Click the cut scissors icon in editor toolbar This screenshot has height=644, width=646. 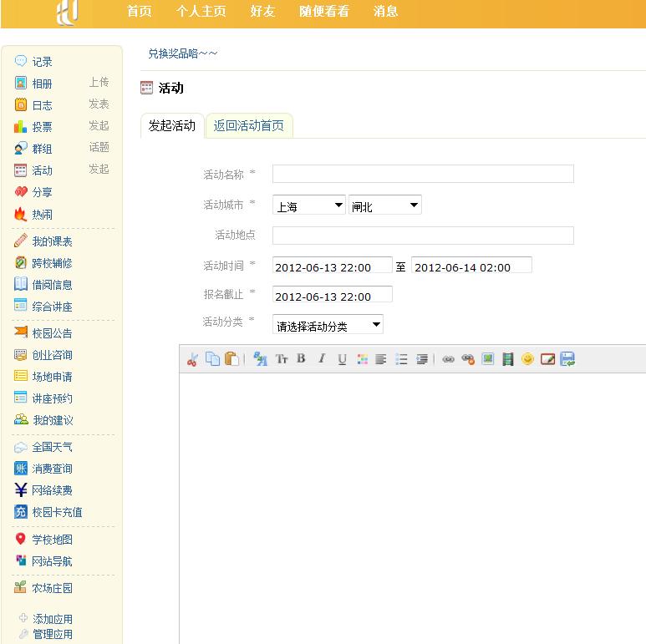[x=192, y=359]
